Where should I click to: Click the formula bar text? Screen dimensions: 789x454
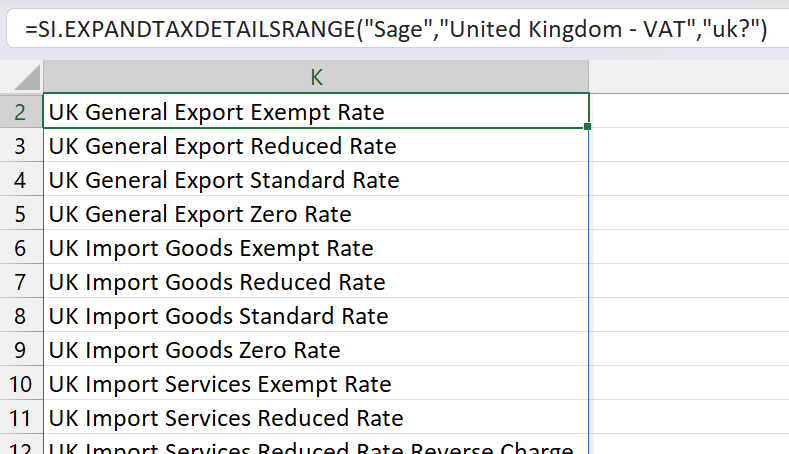click(x=395, y=29)
